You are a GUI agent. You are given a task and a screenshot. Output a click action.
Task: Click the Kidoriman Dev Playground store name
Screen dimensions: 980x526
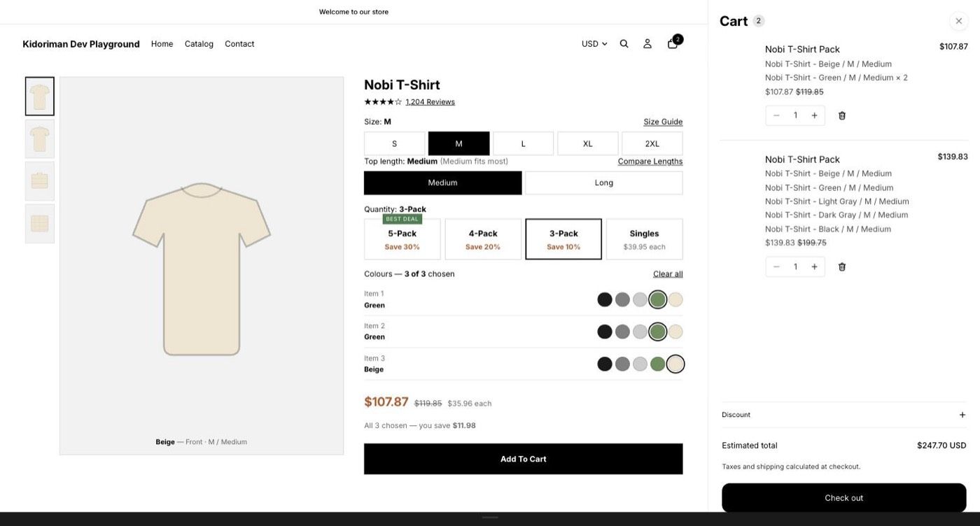[x=81, y=44]
